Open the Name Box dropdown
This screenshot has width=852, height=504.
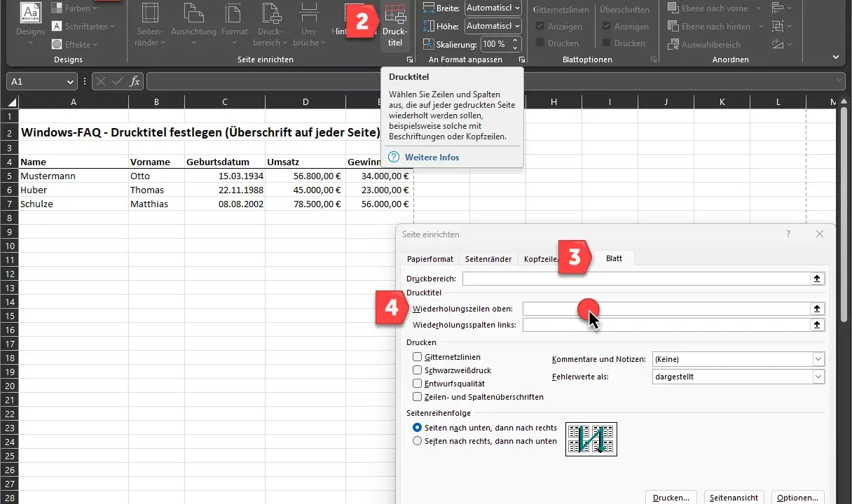click(x=70, y=82)
